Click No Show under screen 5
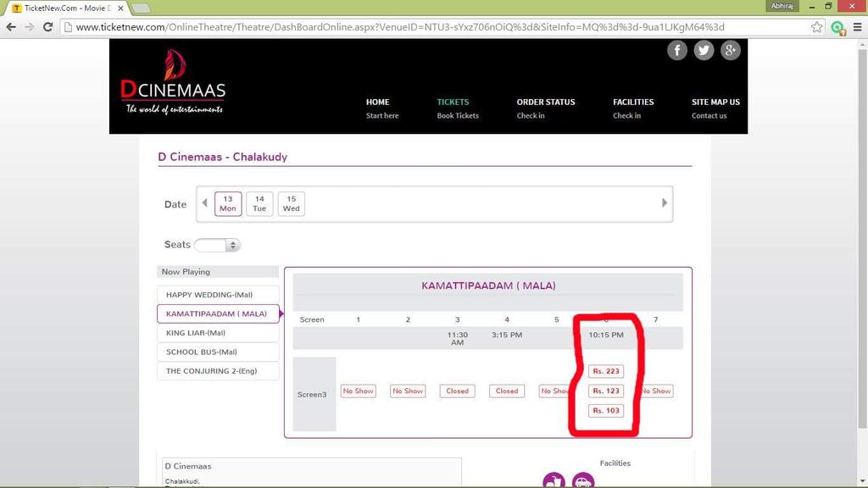 click(555, 391)
